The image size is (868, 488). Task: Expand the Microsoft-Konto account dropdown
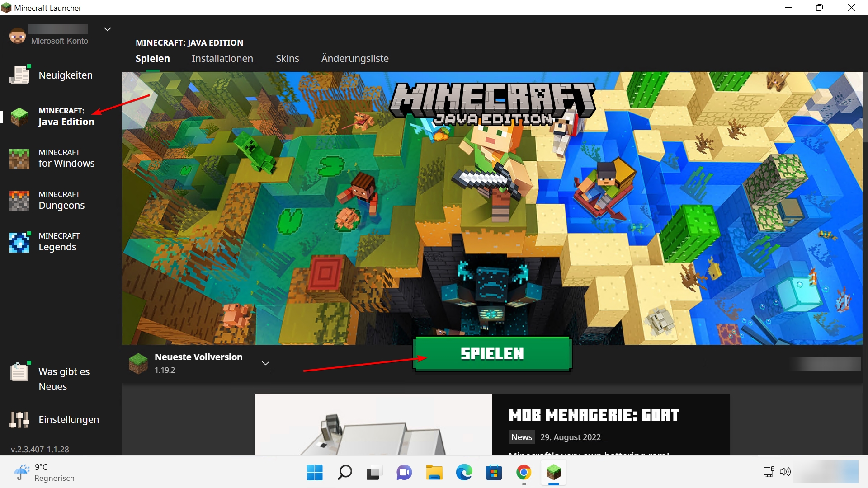(x=107, y=29)
